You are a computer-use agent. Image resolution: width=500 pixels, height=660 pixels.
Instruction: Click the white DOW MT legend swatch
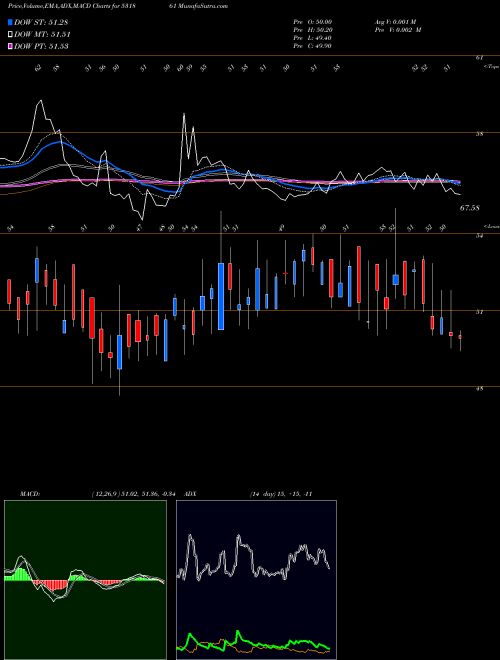10,35
